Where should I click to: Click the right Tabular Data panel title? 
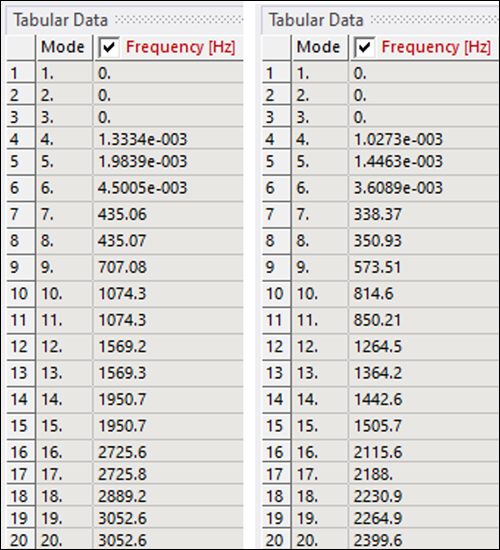tap(316, 20)
